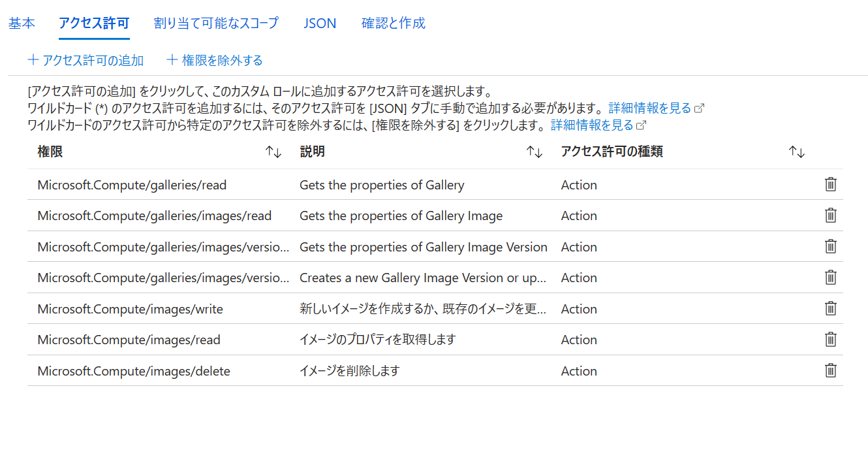Viewport: 868px width, 465px height.
Task: Click Gets the properties of Gallery Image description
Action: [x=401, y=216]
